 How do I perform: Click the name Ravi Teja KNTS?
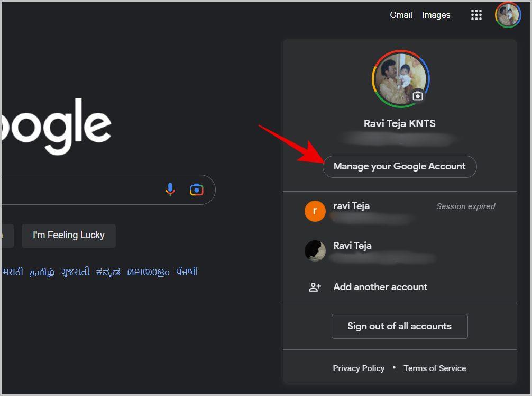[400, 123]
